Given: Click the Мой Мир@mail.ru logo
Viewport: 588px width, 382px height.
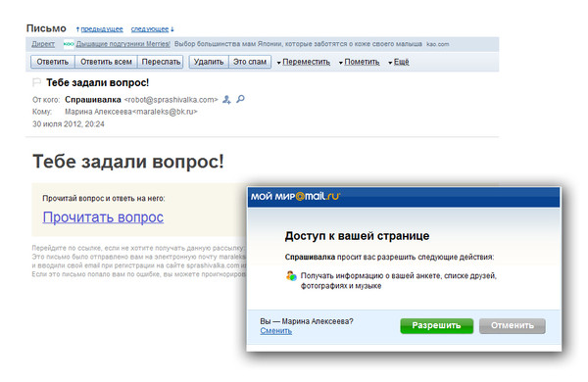Looking at the screenshot, I should (x=295, y=196).
